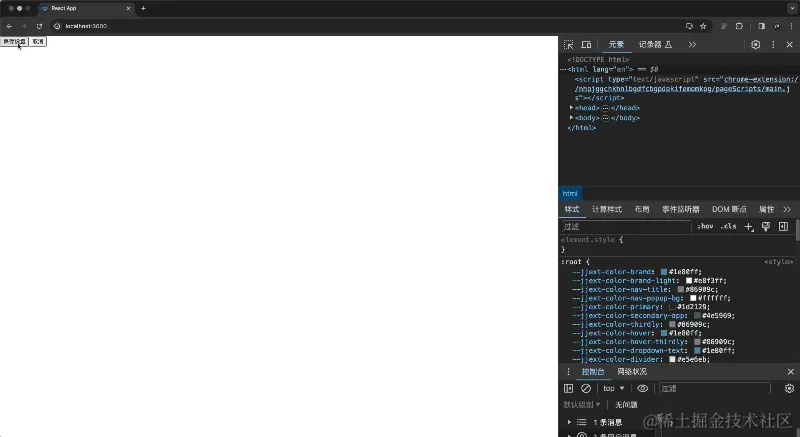This screenshot has height=437, width=800.
Task: Add a new style rule plus icon
Action: (748, 227)
